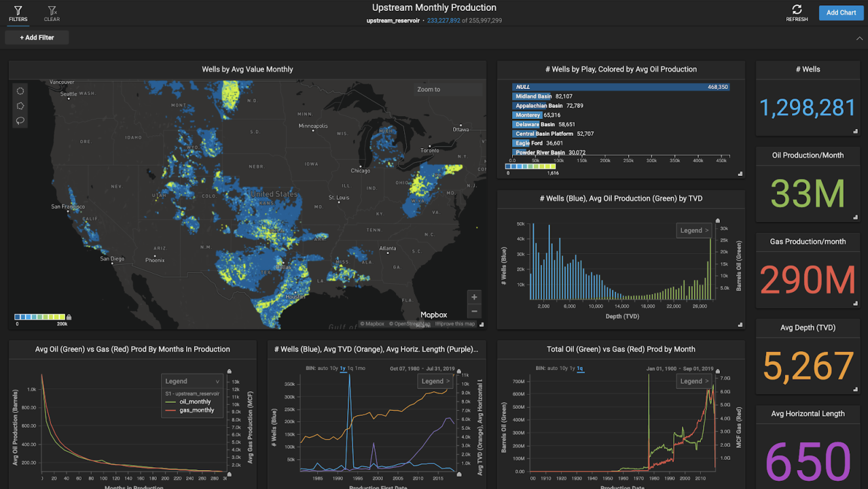Select auto binning on the Wells chart
Viewport: 868px width, 489px height.
[x=324, y=367]
